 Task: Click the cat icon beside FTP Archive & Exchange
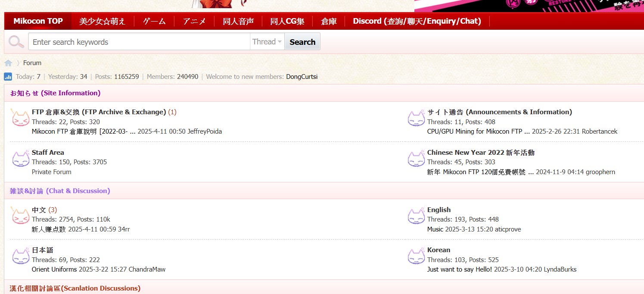coord(20,118)
